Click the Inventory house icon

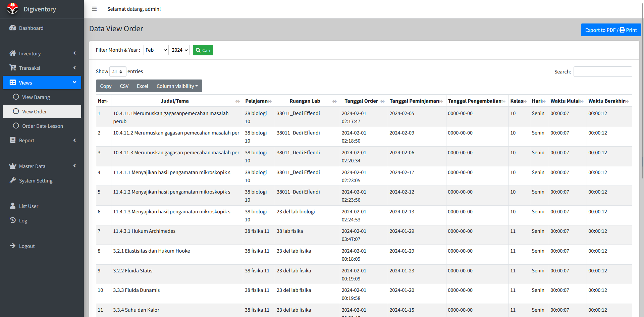[x=13, y=53]
